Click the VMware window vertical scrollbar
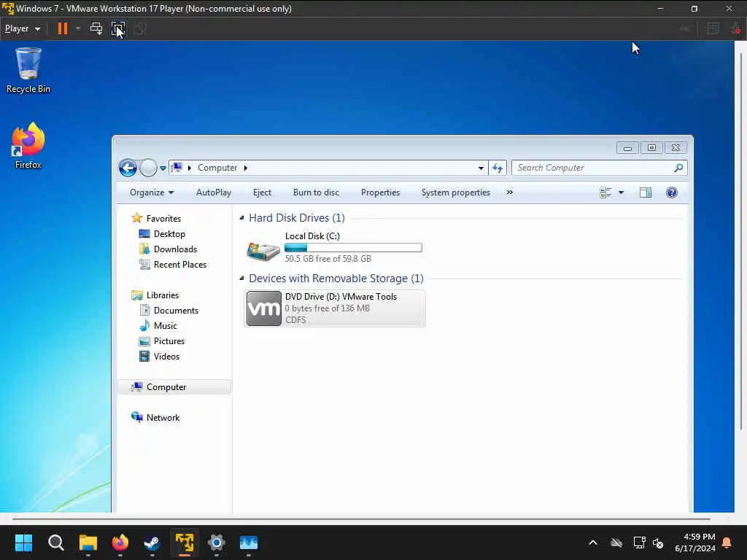747x560 pixels. point(741,241)
